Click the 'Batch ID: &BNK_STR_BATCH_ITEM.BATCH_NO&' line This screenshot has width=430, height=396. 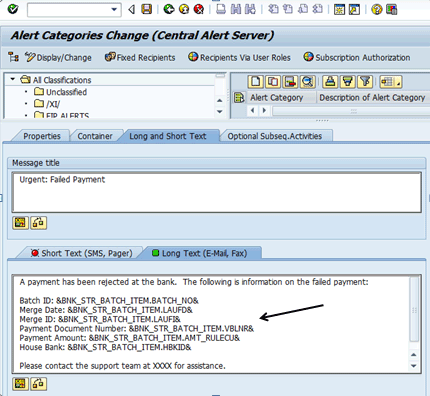(x=109, y=301)
